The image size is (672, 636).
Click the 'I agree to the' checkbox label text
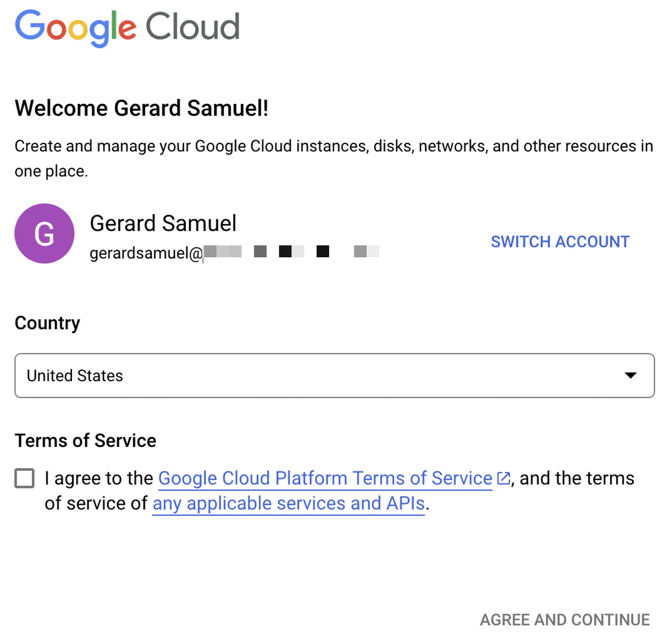[99, 478]
